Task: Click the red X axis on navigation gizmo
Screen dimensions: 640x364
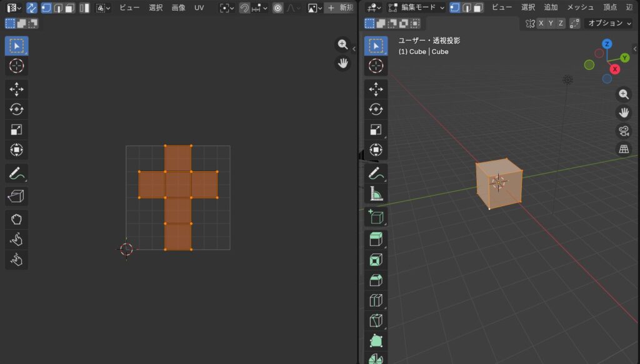Action: [615, 69]
